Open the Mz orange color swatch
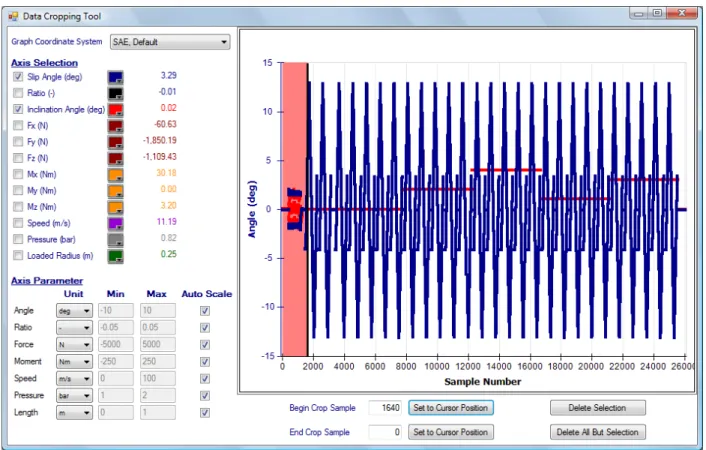The image size is (706, 450). click(115, 207)
